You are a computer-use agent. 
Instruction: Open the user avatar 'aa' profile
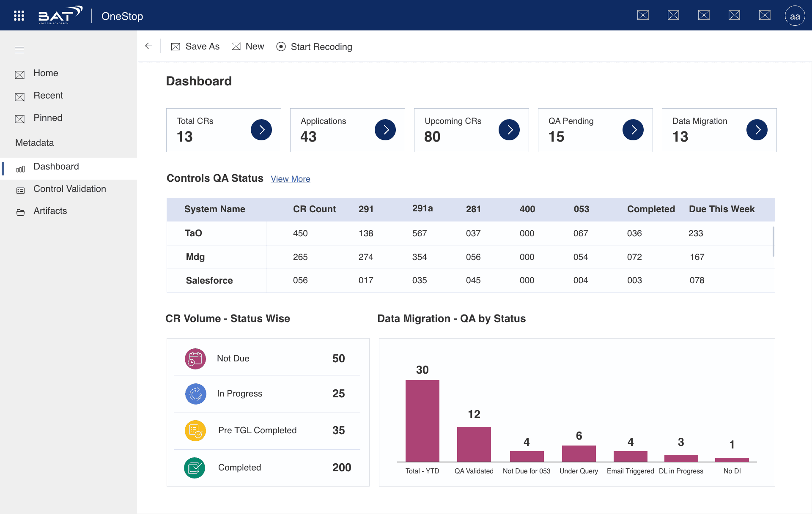coord(795,16)
